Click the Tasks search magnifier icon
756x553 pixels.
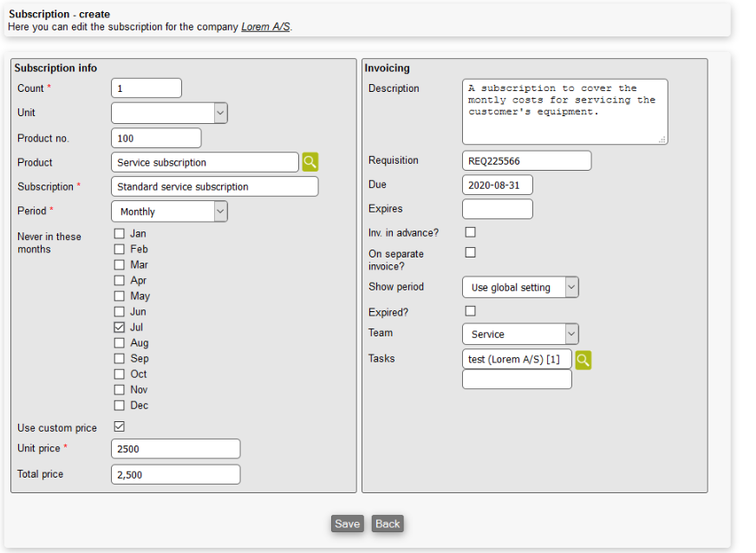click(583, 360)
